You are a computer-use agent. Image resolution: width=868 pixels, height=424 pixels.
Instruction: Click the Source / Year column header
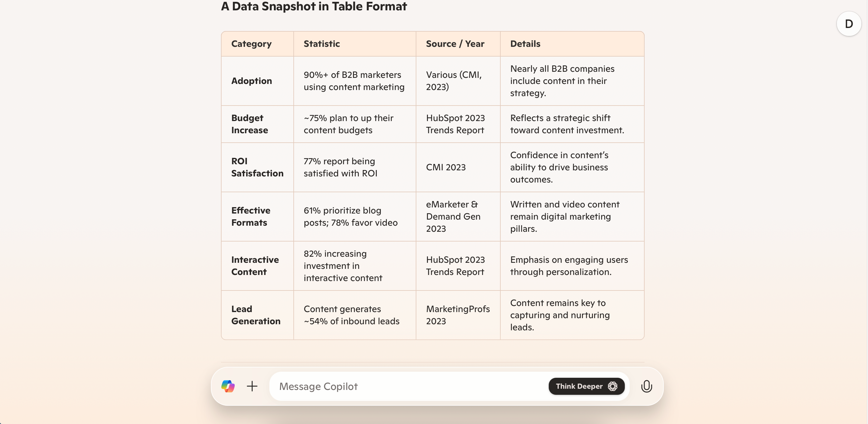[x=455, y=44]
